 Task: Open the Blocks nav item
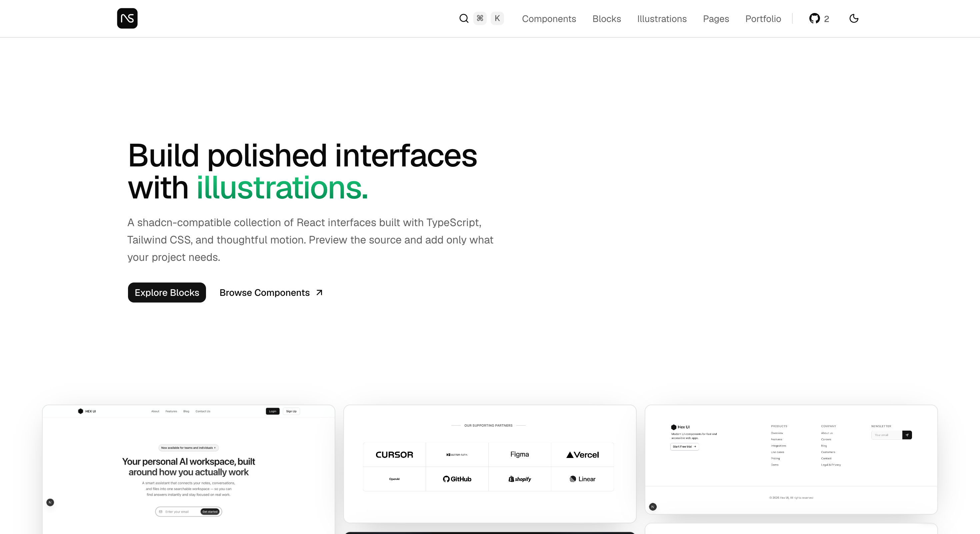[x=606, y=19]
